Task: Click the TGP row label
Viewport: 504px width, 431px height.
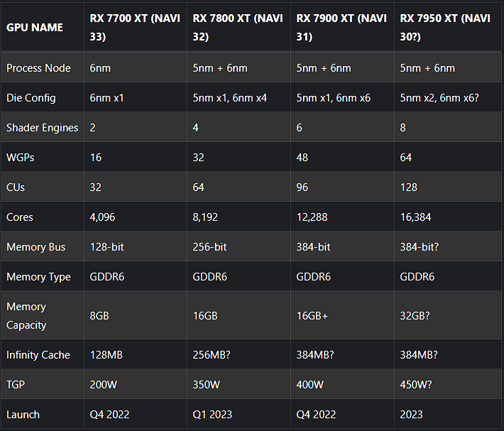Action: tap(16, 384)
